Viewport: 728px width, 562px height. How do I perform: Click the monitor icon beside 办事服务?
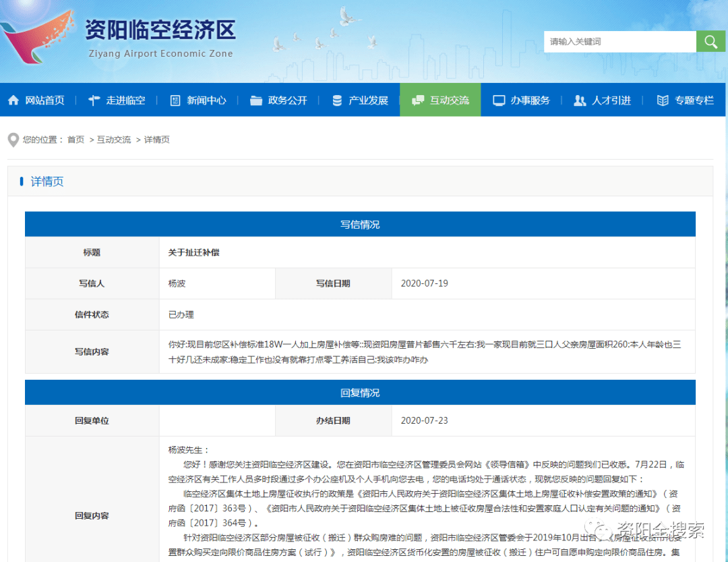[497, 99]
